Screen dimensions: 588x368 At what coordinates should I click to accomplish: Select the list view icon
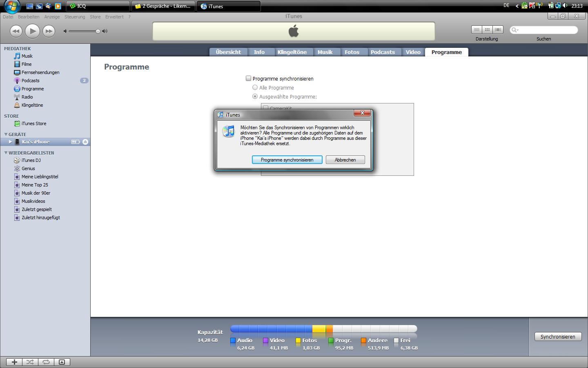tap(477, 30)
